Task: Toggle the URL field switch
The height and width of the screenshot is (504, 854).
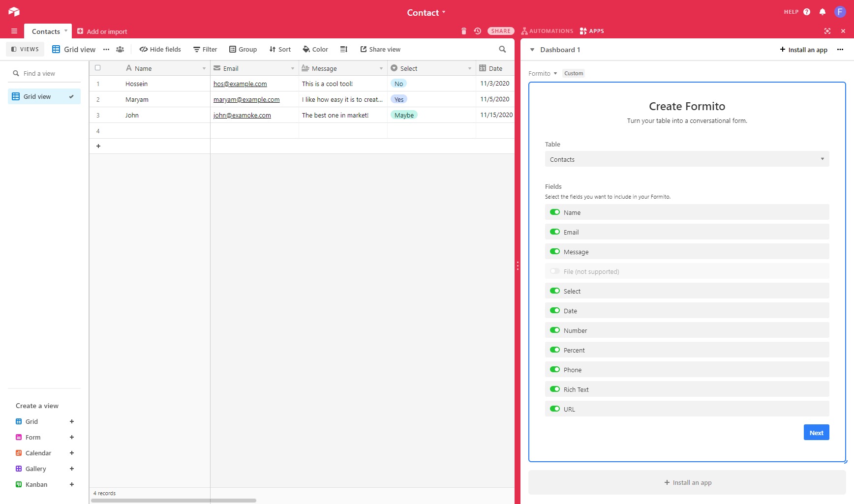Action: tap(555, 409)
